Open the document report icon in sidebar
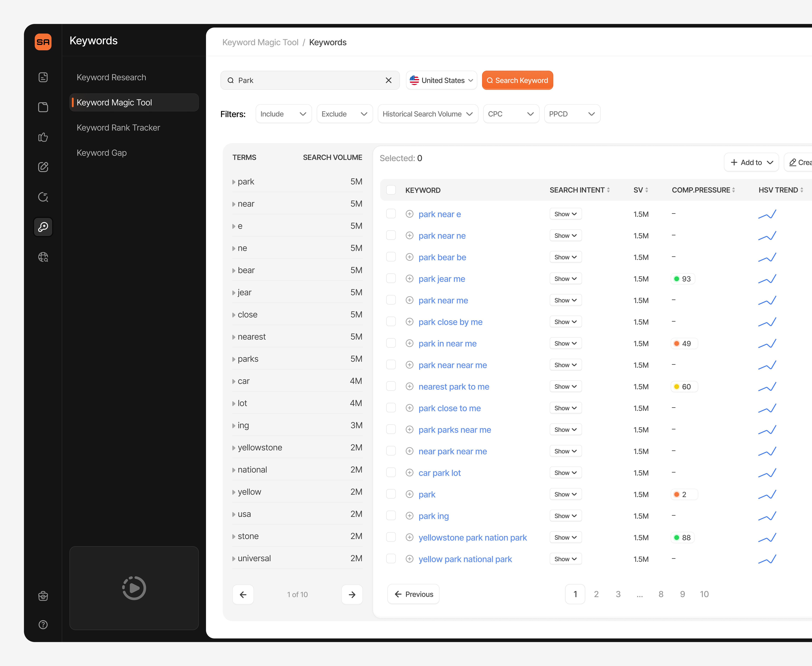This screenshot has height=666, width=812. pos(43,77)
